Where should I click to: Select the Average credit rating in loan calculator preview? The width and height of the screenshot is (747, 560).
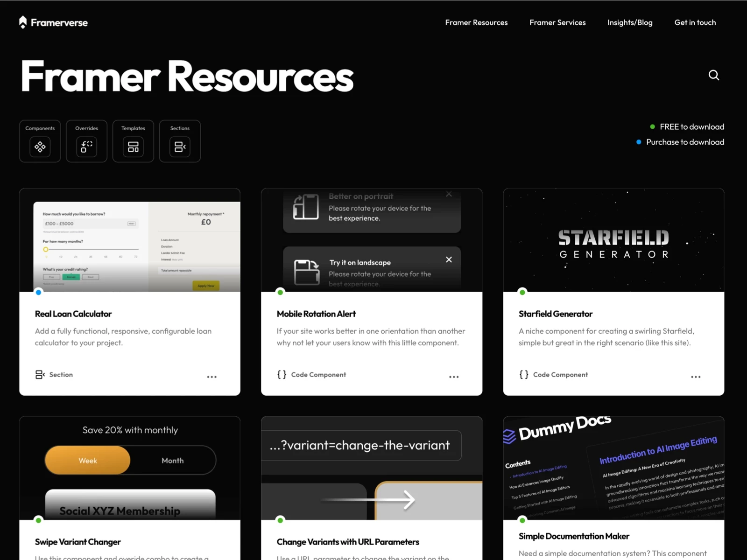coord(71,277)
